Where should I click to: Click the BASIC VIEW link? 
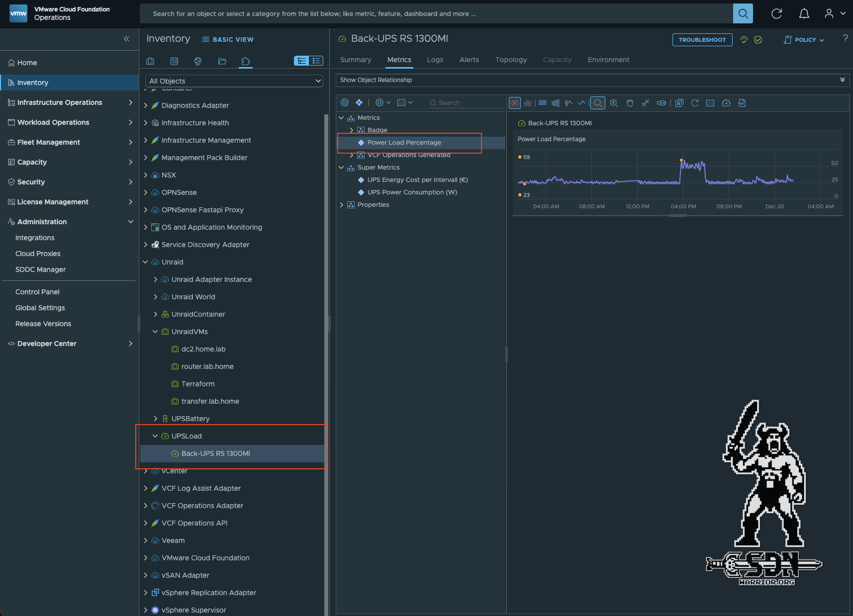pos(228,39)
